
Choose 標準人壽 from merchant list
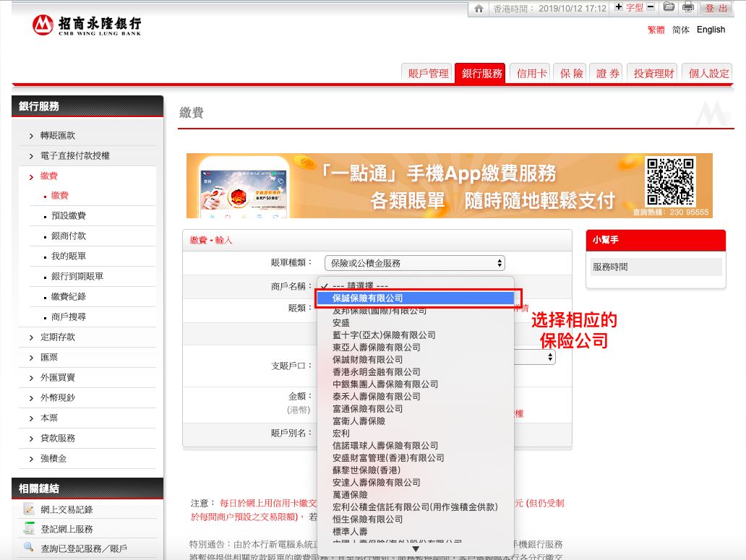[x=416, y=532]
